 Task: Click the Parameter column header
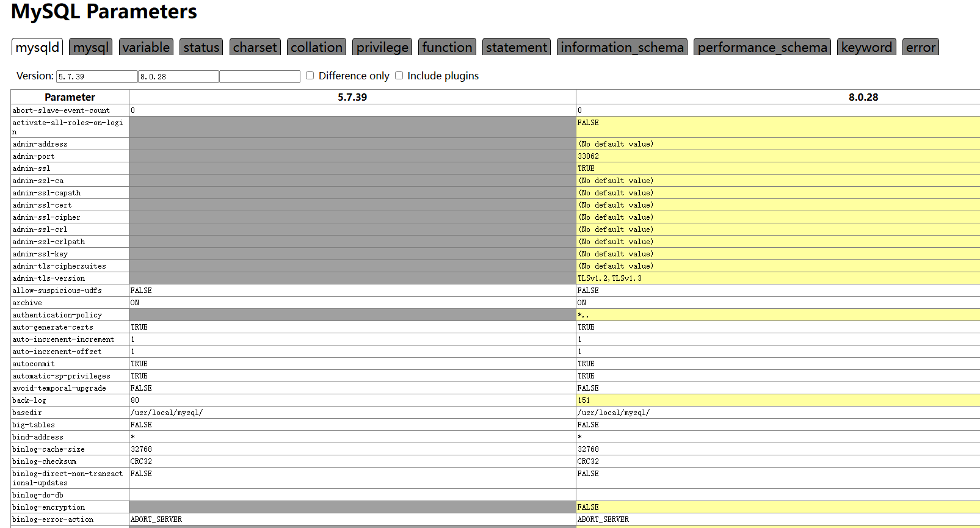tap(70, 97)
